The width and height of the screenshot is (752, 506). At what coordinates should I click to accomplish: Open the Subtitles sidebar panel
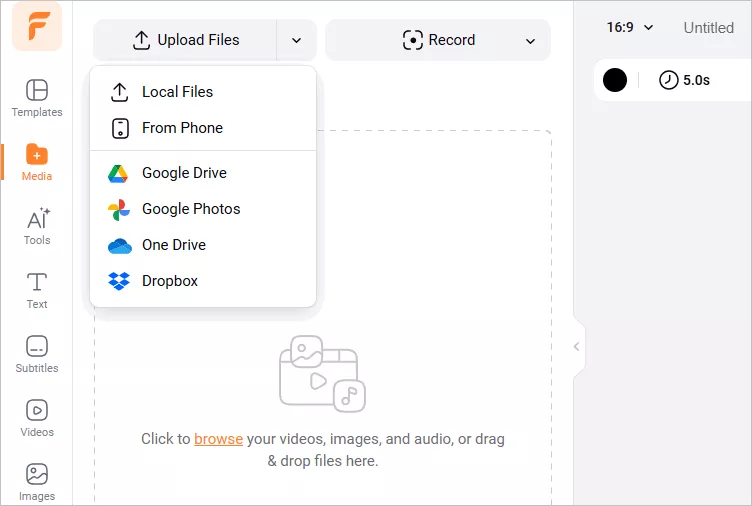(x=37, y=354)
